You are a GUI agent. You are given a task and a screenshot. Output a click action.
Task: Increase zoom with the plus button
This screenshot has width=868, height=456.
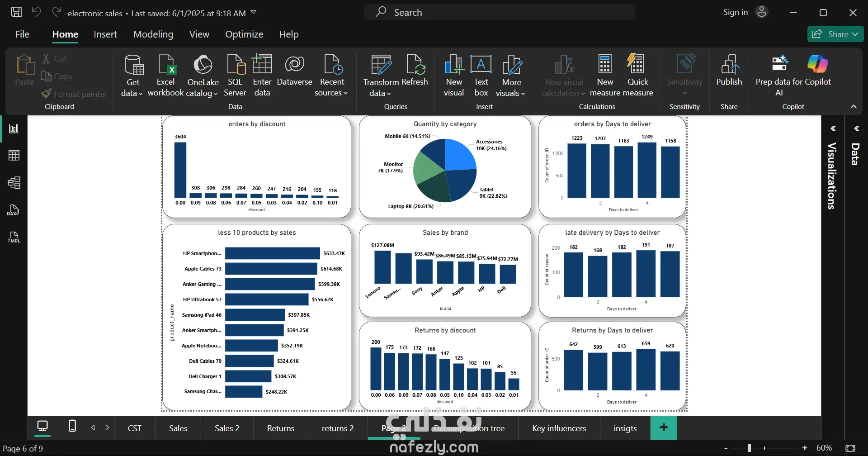(x=805, y=448)
